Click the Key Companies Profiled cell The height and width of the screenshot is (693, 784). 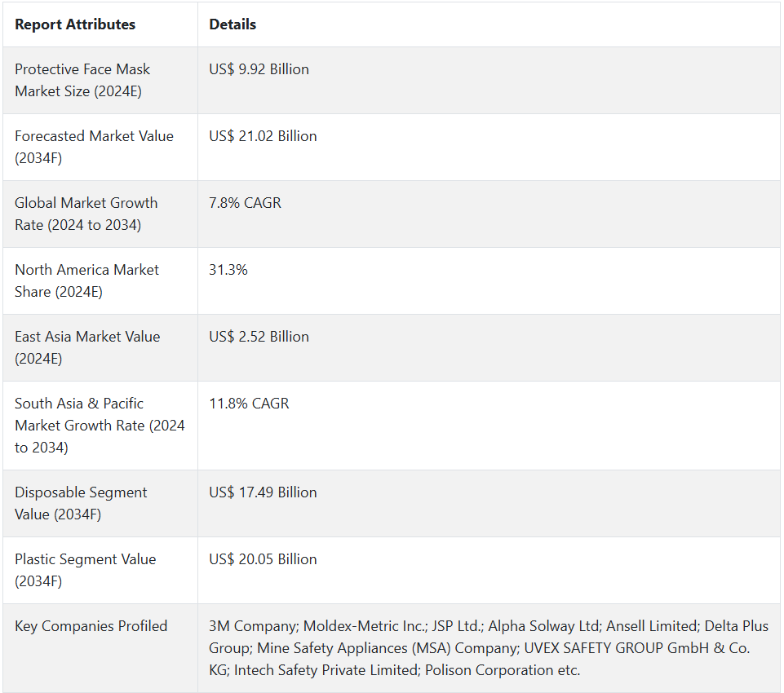[100, 648]
